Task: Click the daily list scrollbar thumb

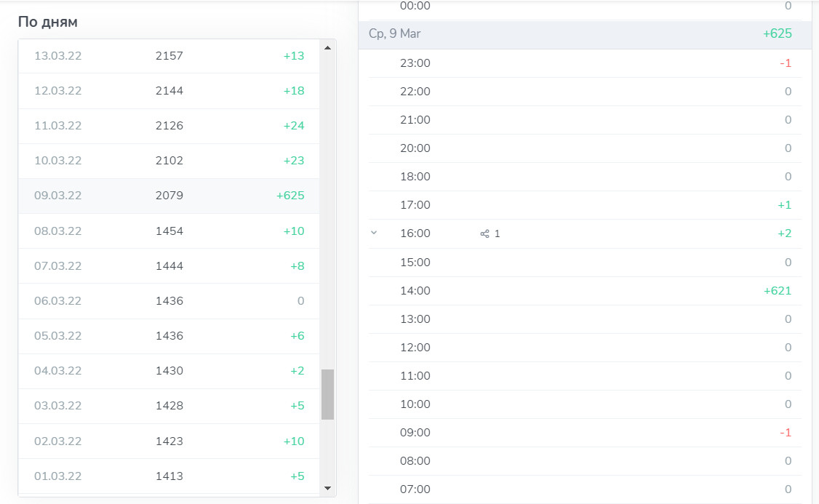Action: click(x=327, y=394)
